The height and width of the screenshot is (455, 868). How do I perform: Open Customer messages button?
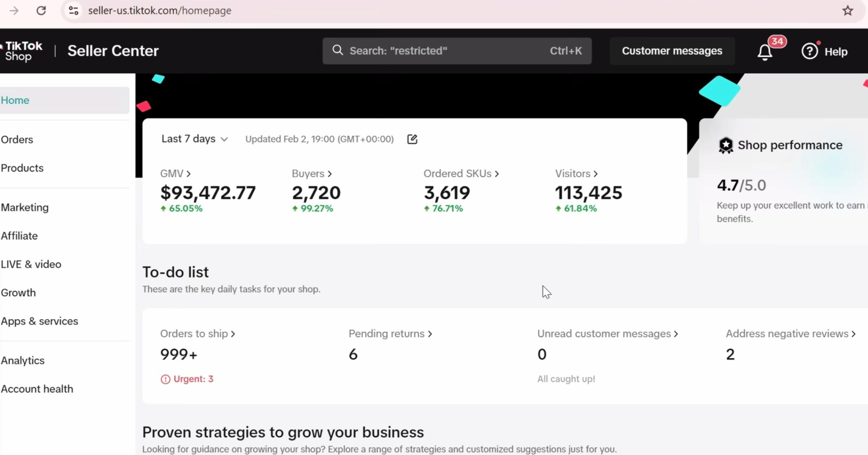tap(672, 51)
